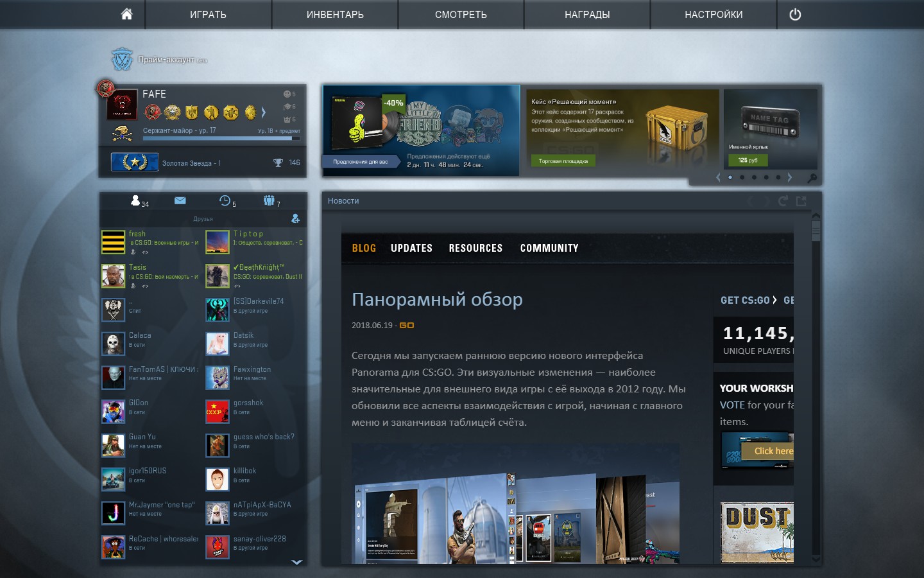Select the second store pagination dot
Viewport: 924px width, 578px height.
click(x=742, y=177)
